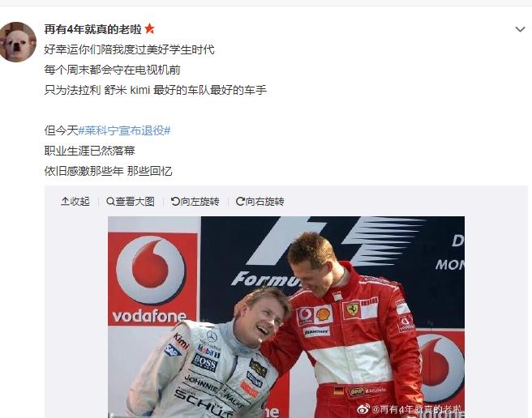
Task: Click the rotate-left arrow icon
Action: [175, 202]
